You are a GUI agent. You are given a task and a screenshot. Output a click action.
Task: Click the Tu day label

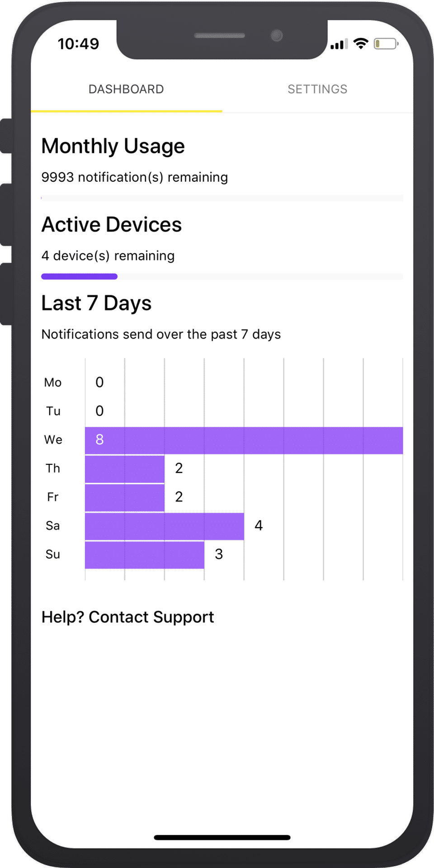53,411
